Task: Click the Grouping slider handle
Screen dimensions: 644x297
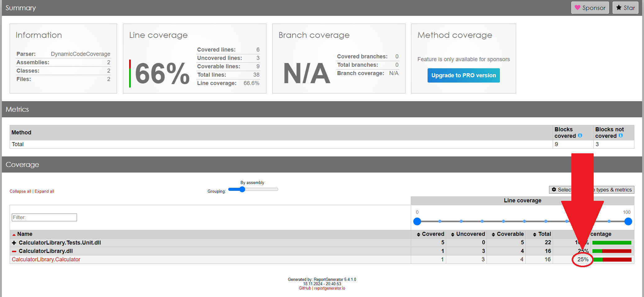Action: click(242, 189)
